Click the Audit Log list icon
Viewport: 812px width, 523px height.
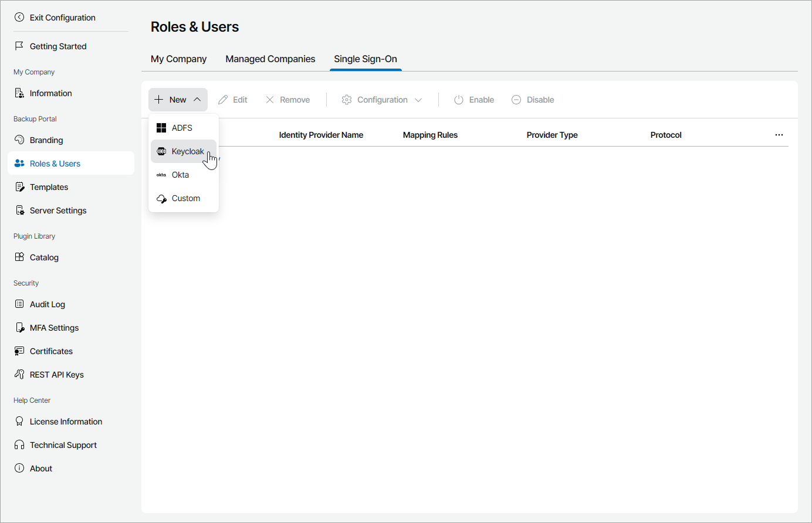click(19, 304)
